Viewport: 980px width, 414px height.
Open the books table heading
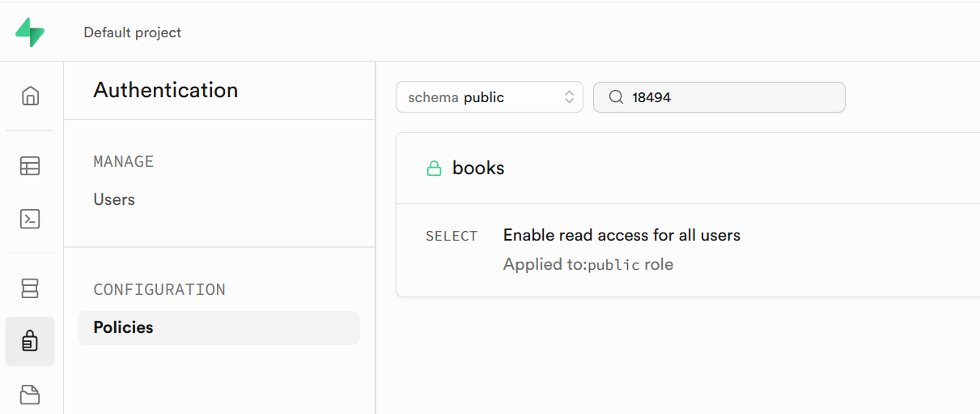tap(478, 169)
